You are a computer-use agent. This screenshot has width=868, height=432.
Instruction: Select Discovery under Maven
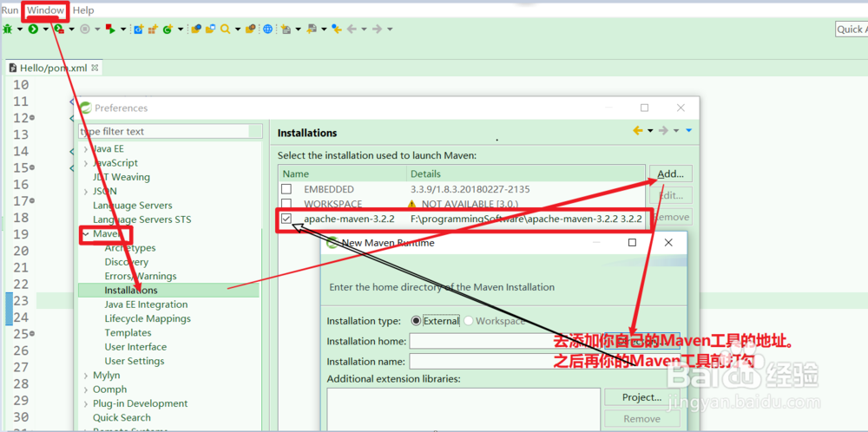click(x=126, y=262)
